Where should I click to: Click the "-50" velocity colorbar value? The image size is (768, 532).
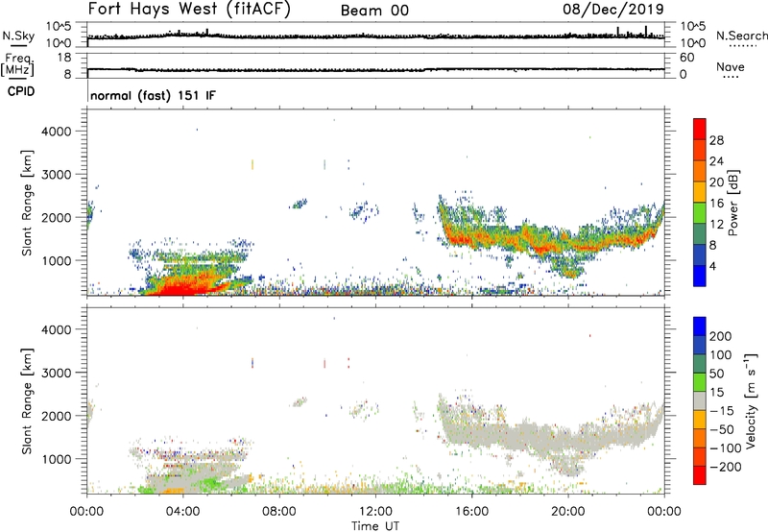click(722, 430)
